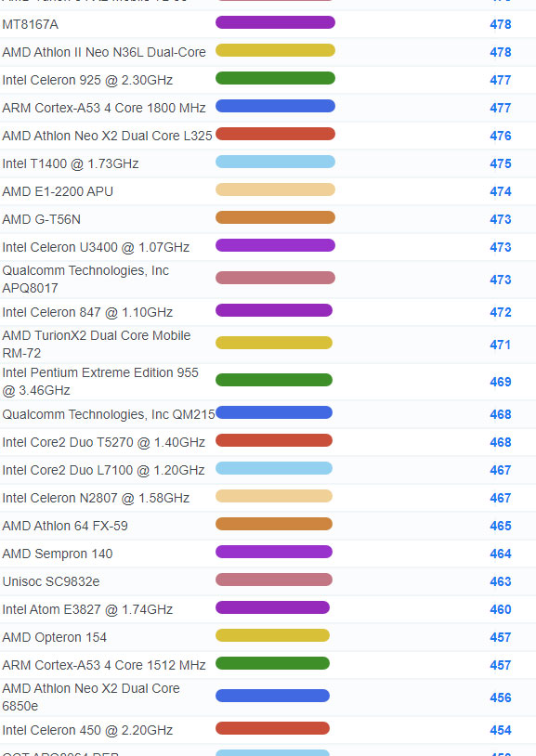536x756 pixels.
Task: Select Intel Celeron 847 @ 1.10GHz
Action: point(87,312)
